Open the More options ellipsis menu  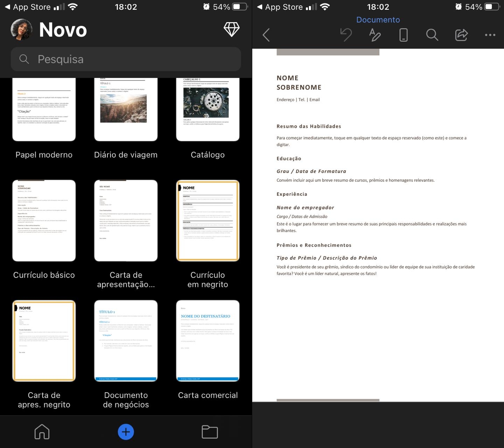point(490,35)
